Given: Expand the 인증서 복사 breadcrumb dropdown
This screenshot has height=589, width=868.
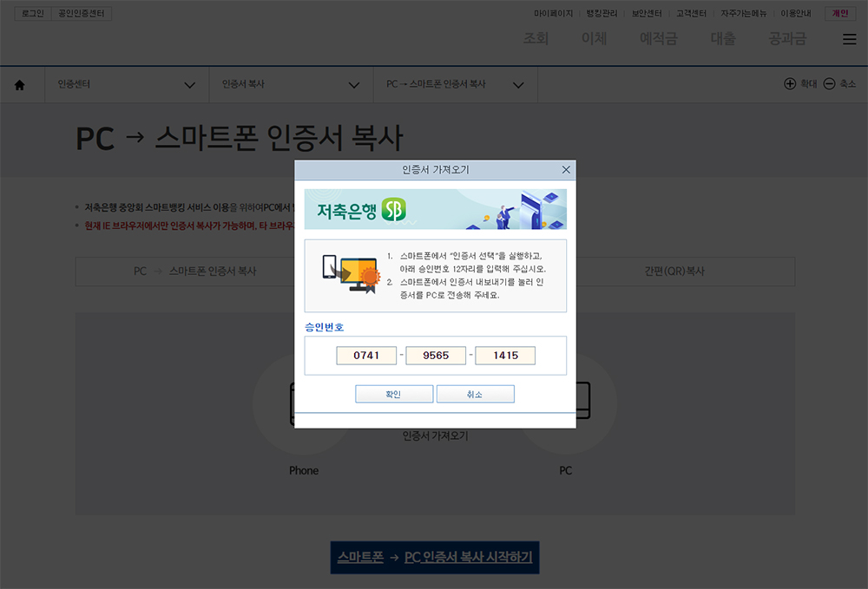Looking at the screenshot, I should pyautogui.click(x=353, y=84).
